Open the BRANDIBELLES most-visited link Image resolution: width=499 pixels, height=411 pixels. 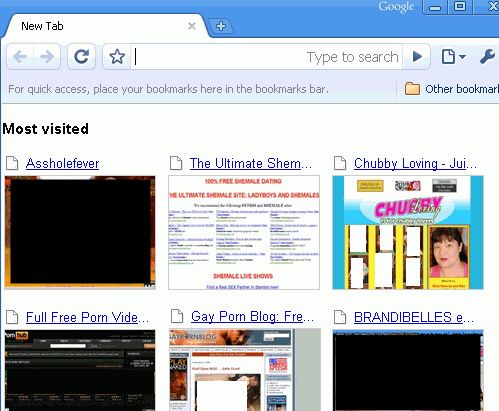click(414, 317)
